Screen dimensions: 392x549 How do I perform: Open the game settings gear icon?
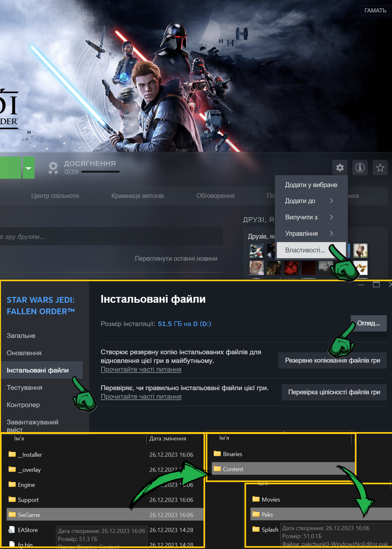pyautogui.click(x=340, y=168)
